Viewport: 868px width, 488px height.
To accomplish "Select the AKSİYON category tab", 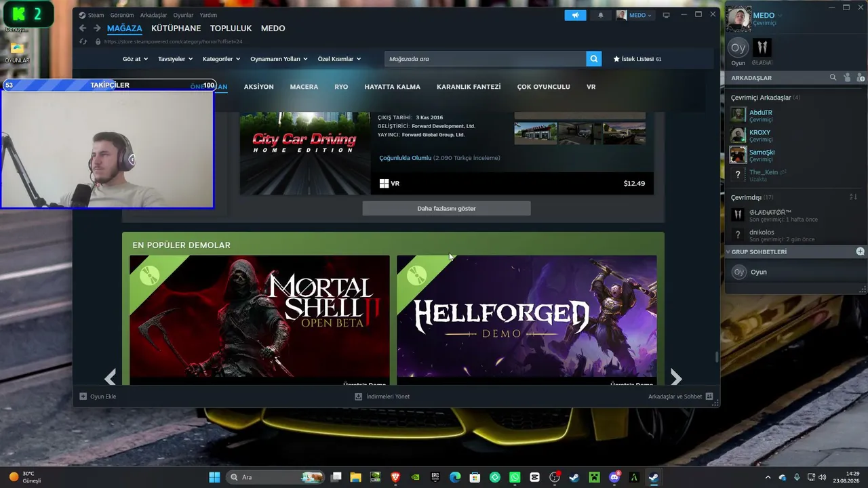I will point(259,87).
